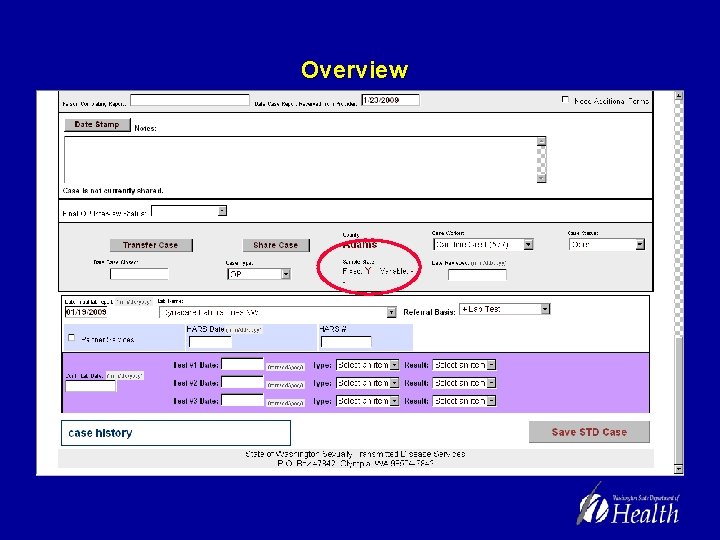Click the Save STD Case button
This screenshot has width=720, height=540.
click(x=589, y=432)
